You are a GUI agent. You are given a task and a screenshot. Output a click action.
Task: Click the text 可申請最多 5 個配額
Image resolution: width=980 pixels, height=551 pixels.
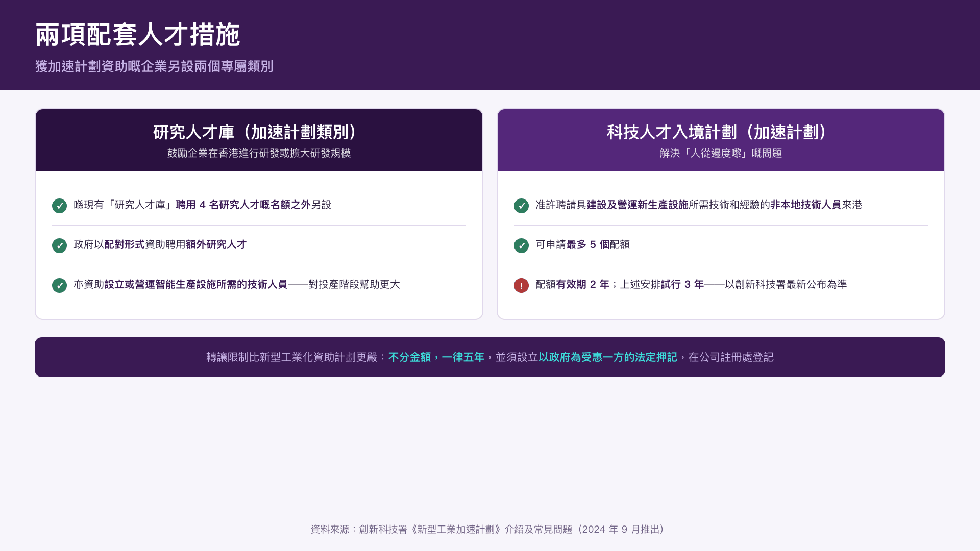[x=582, y=244]
